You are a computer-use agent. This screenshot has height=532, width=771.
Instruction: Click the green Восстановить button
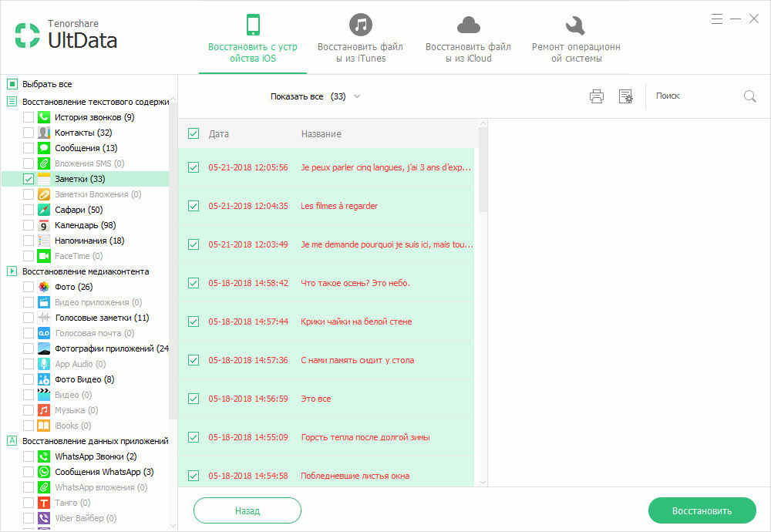coord(702,511)
